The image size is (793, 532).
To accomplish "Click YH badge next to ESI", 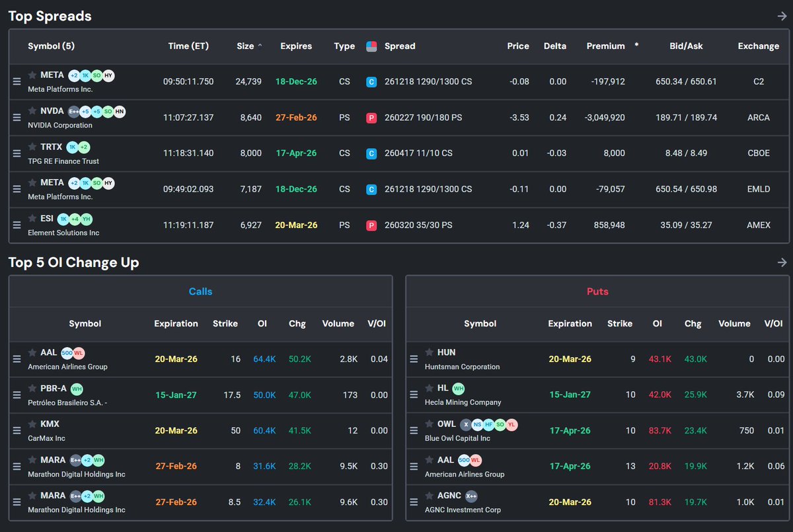I will pyautogui.click(x=87, y=218).
